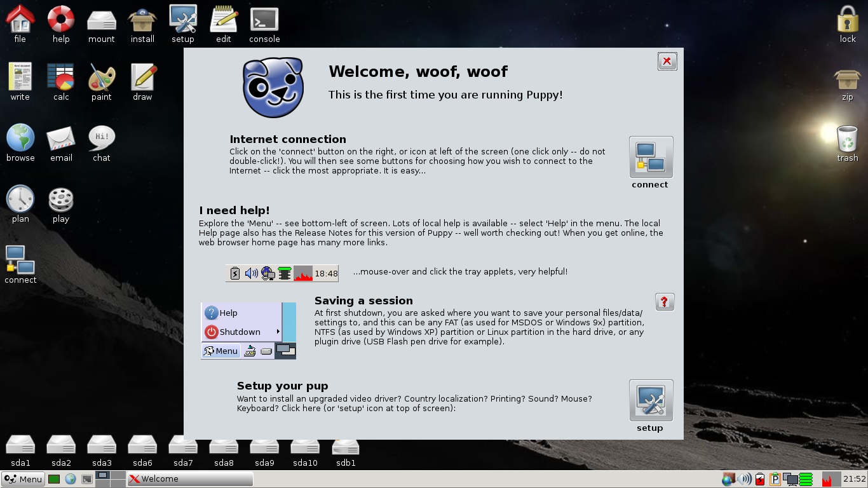The image size is (868, 488).
Task: Open the zip archive box icon
Action: click(x=848, y=79)
